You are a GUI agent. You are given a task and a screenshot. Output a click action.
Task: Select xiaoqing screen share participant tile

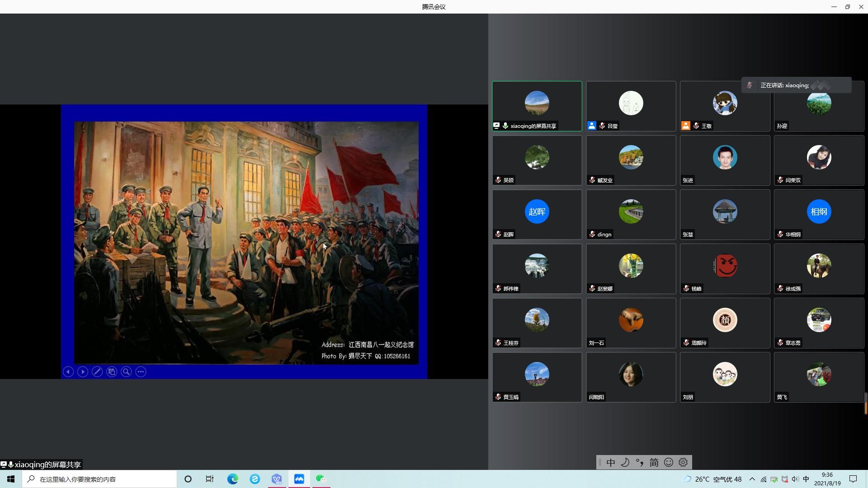tap(537, 106)
